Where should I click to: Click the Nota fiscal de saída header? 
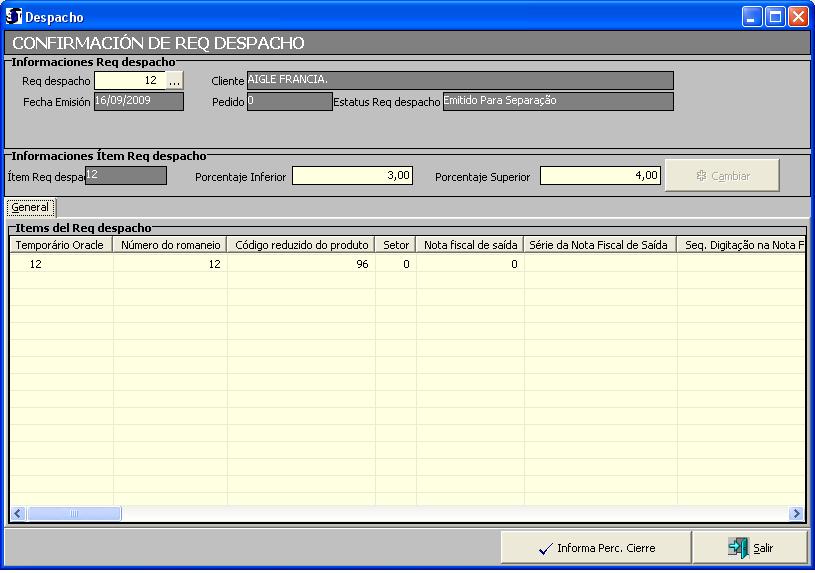[470, 244]
